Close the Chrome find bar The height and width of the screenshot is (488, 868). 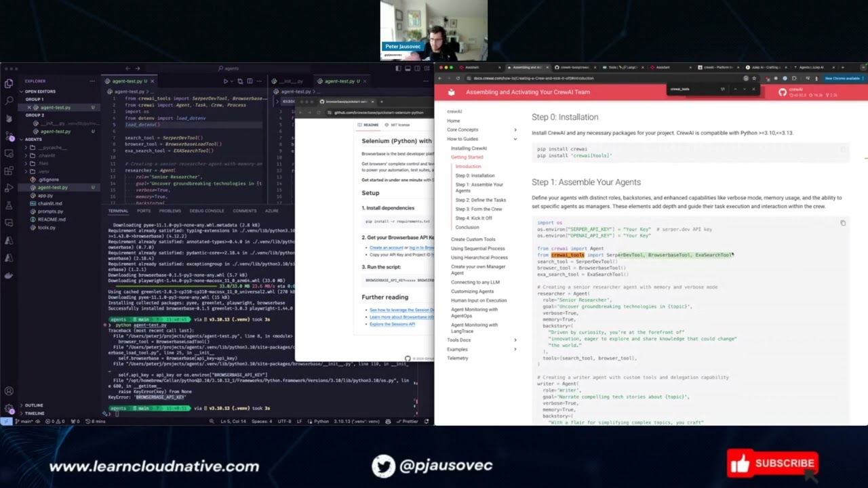(x=753, y=89)
